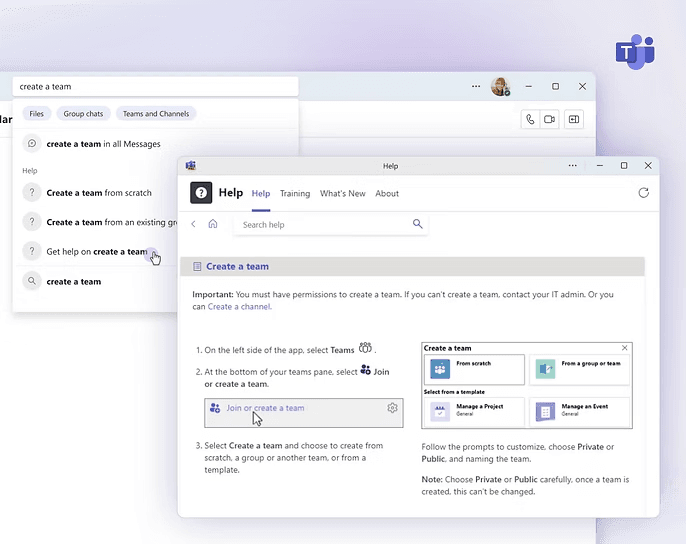
Task: Refresh the Help window
Action: pos(643,193)
